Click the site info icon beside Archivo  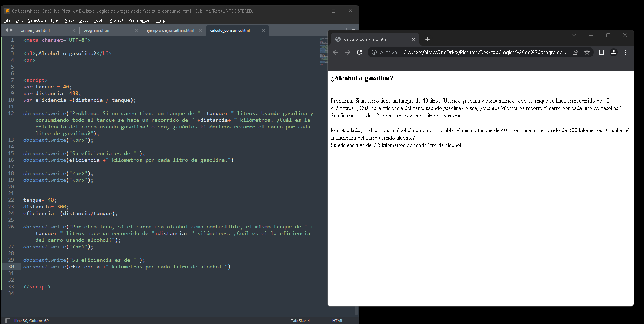[x=374, y=52]
